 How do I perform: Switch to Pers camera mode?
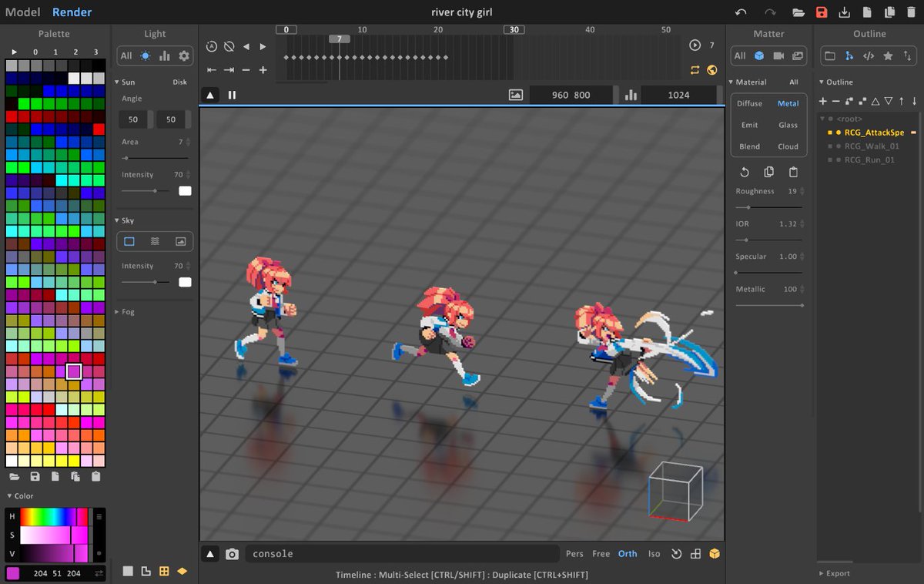(x=574, y=554)
